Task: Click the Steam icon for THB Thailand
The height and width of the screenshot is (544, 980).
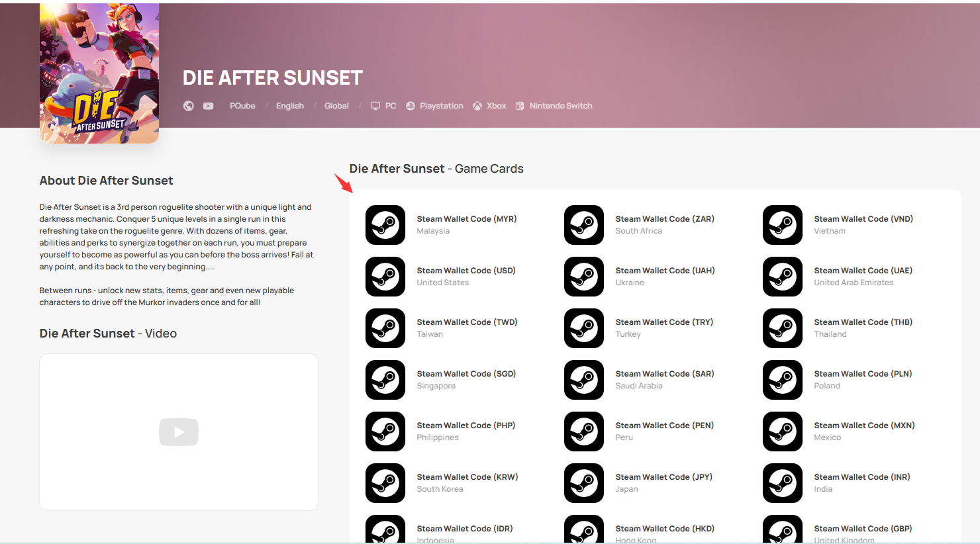Action: 783,328
